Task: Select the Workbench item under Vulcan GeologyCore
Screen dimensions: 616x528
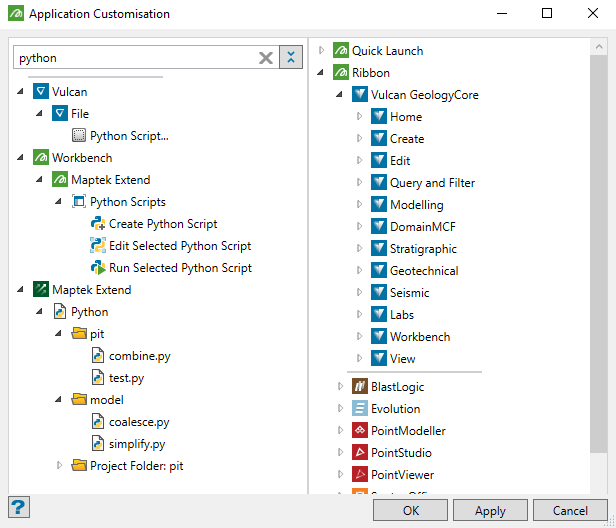Action: coord(420,337)
